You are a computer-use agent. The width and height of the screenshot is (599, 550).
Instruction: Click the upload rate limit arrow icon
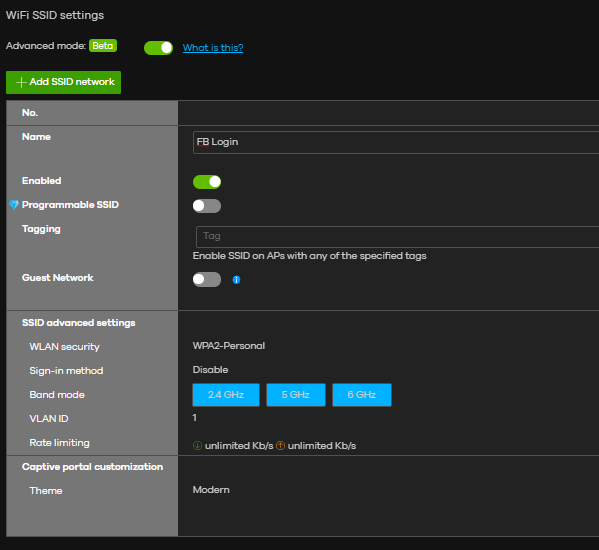[280, 445]
